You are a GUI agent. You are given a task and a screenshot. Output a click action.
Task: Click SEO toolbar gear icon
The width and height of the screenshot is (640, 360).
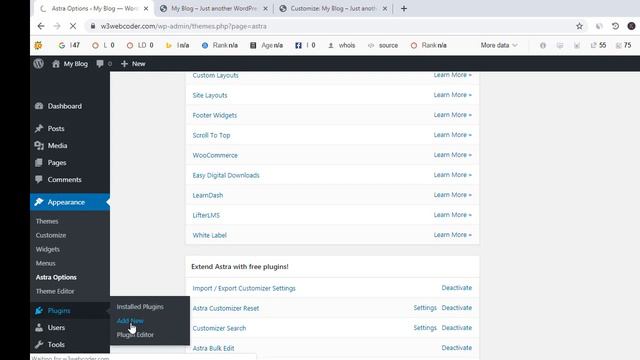(x=38, y=45)
